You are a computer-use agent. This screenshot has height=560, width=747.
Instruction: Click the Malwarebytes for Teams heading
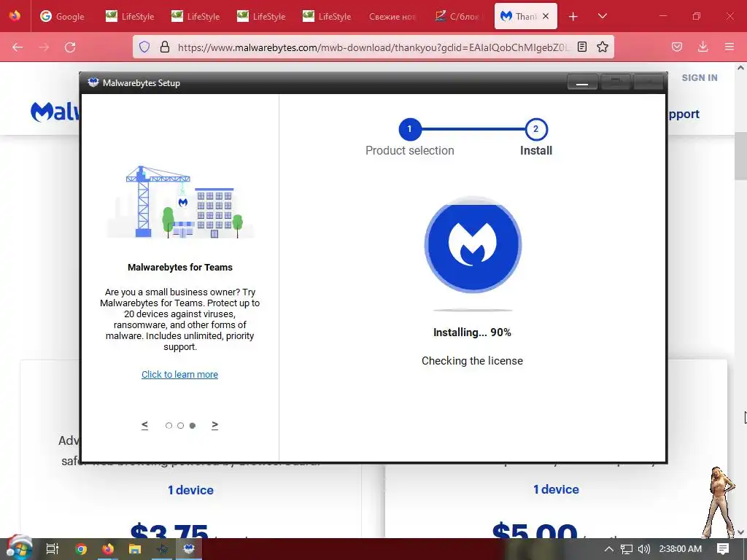180,267
